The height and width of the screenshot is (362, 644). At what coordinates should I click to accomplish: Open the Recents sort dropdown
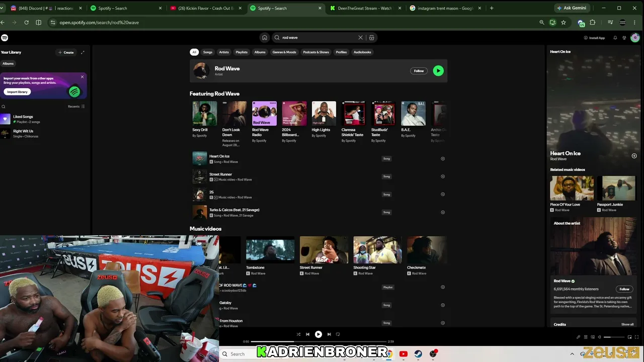point(76,107)
